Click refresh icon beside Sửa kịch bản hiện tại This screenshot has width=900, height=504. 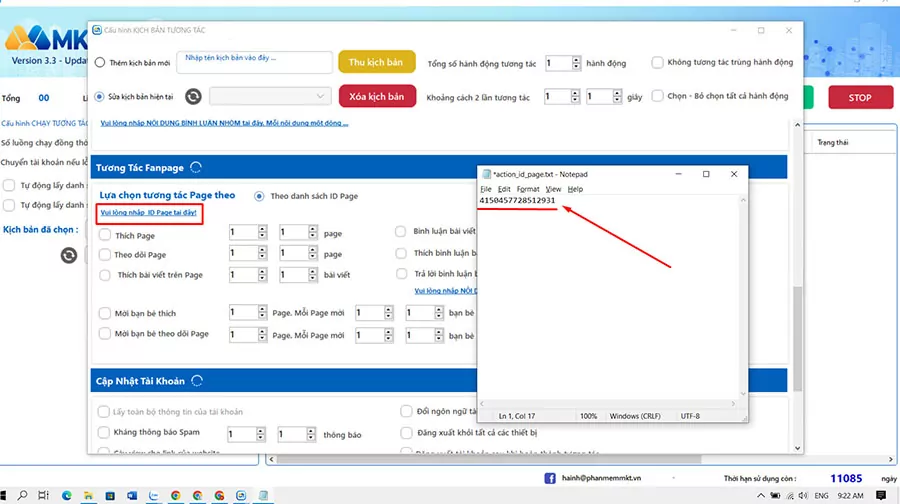193,96
